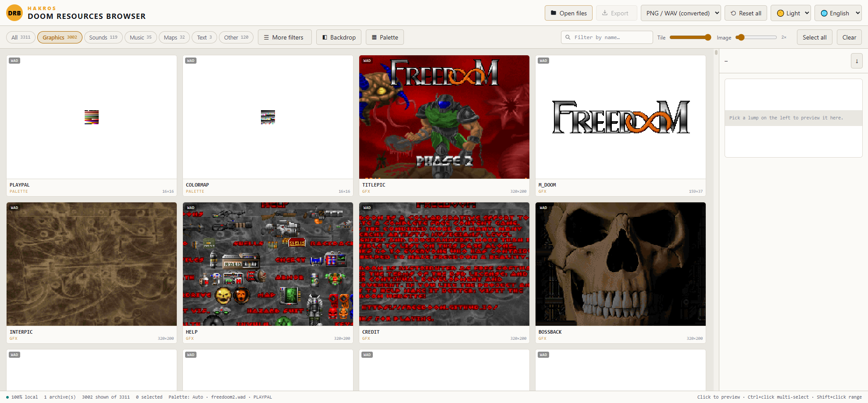Open the Palette picker
Viewport: 868px width, 403px height.
pos(385,37)
